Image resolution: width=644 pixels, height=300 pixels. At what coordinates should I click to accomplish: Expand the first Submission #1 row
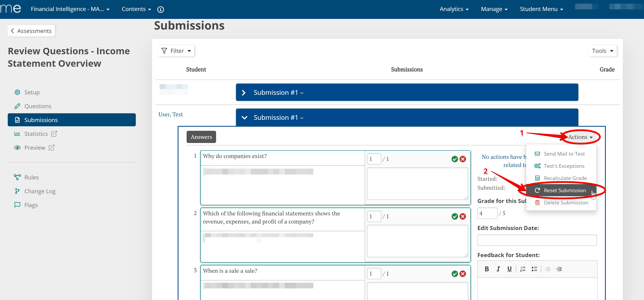click(x=244, y=93)
